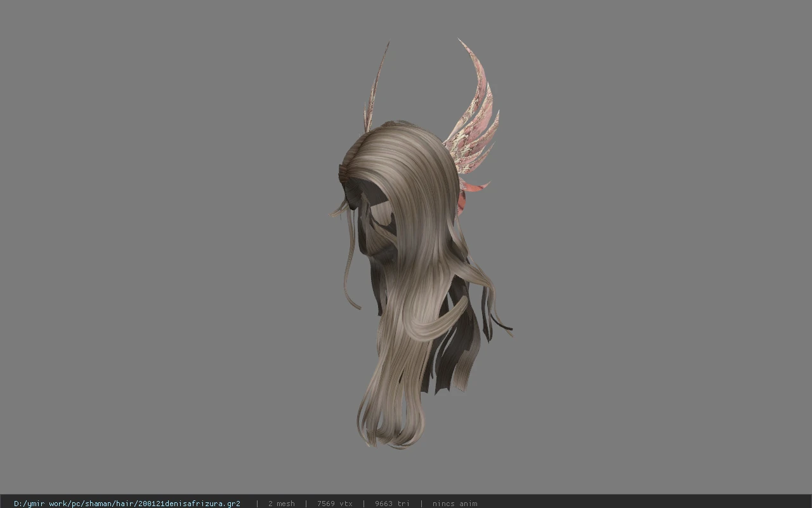
Task: Click the '2 mesh' status entry
Action: (x=281, y=504)
